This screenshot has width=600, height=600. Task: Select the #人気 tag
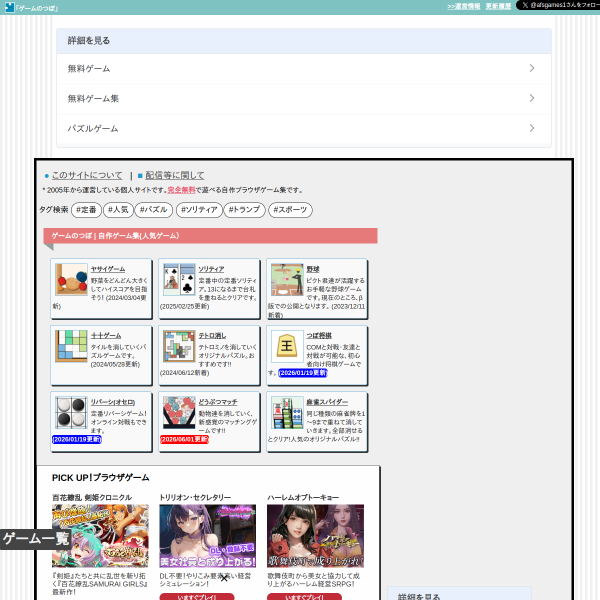coord(118,210)
